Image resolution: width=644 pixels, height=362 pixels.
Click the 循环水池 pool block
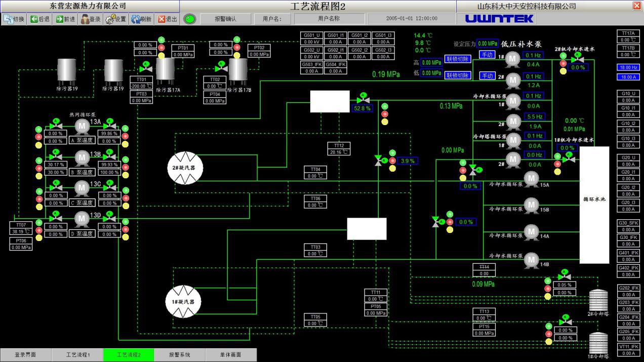pyautogui.click(x=594, y=205)
